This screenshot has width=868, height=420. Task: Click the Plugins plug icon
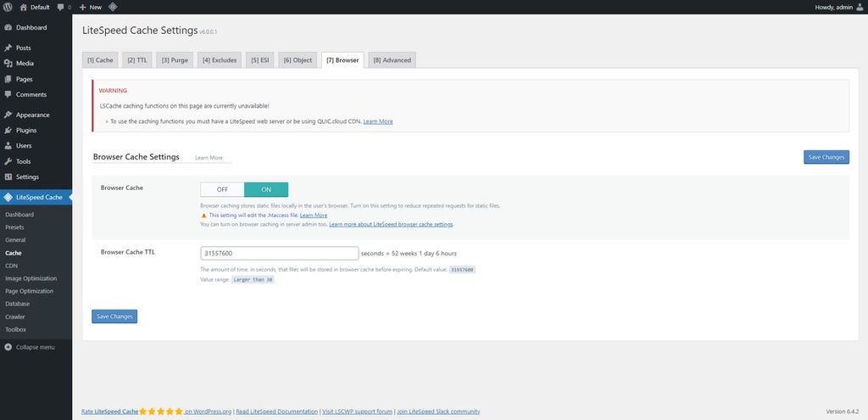8,131
